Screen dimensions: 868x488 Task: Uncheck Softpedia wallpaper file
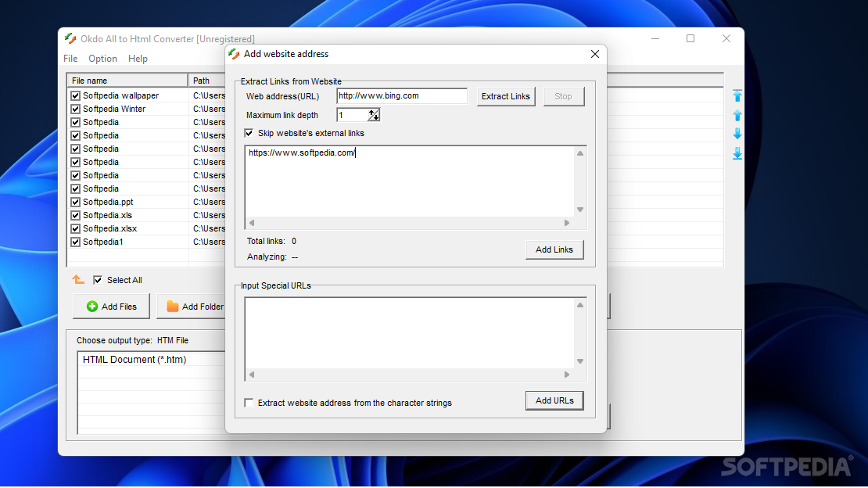pyautogui.click(x=76, y=96)
